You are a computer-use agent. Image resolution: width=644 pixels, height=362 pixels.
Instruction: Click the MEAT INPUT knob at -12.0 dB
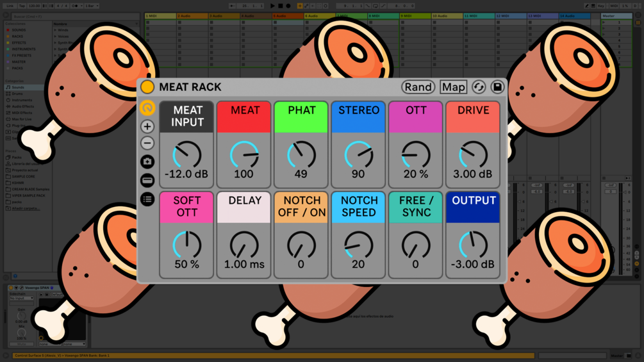[x=187, y=155]
